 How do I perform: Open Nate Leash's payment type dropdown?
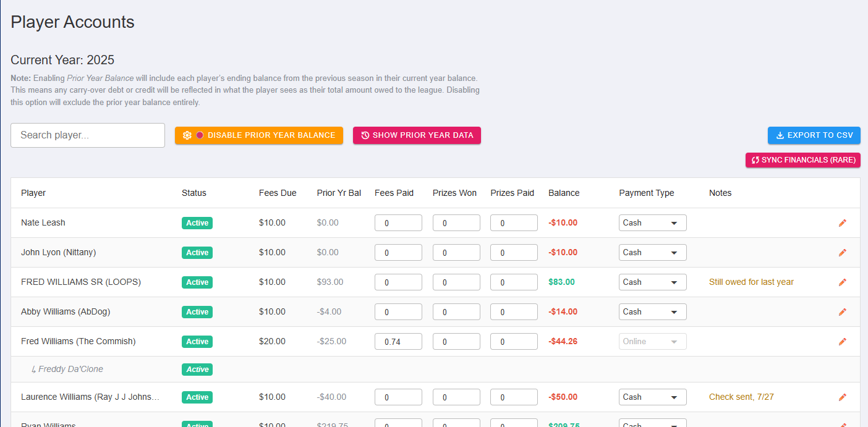pos(652,222)
